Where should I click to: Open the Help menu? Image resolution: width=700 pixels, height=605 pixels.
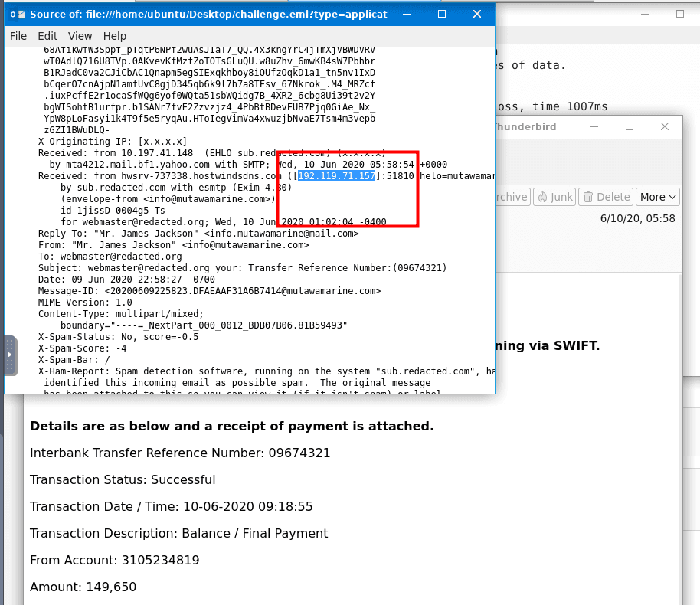[x=115, y=36]
